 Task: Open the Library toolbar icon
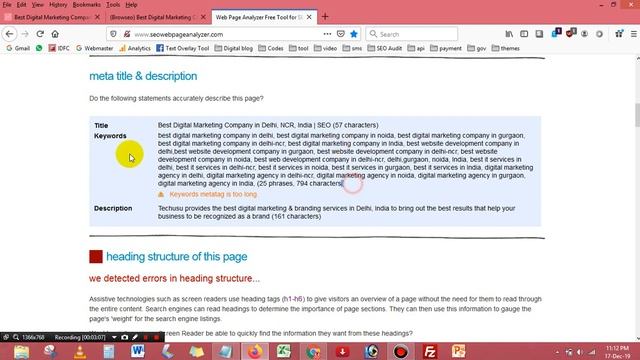tap(509, 34)
